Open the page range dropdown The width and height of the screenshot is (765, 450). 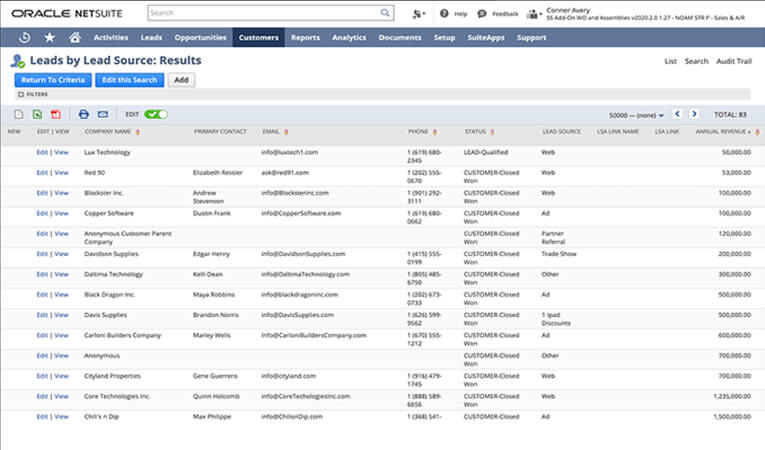point(636,115)
